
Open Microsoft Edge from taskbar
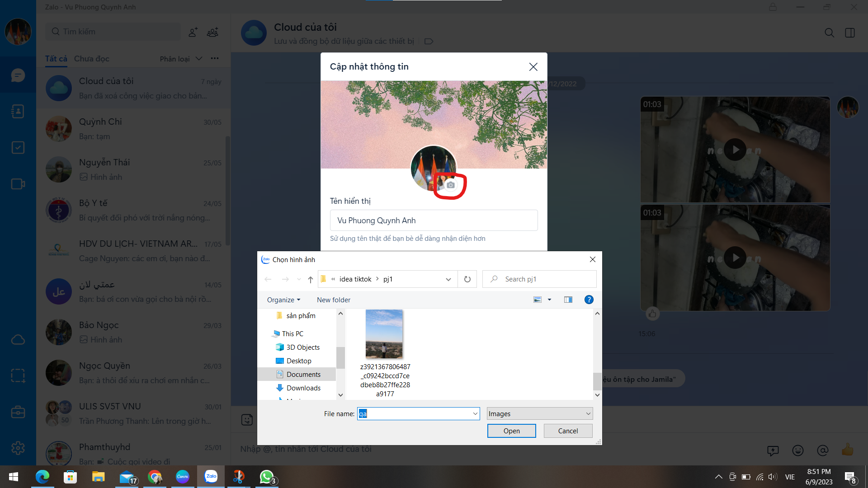pos(42,477)
